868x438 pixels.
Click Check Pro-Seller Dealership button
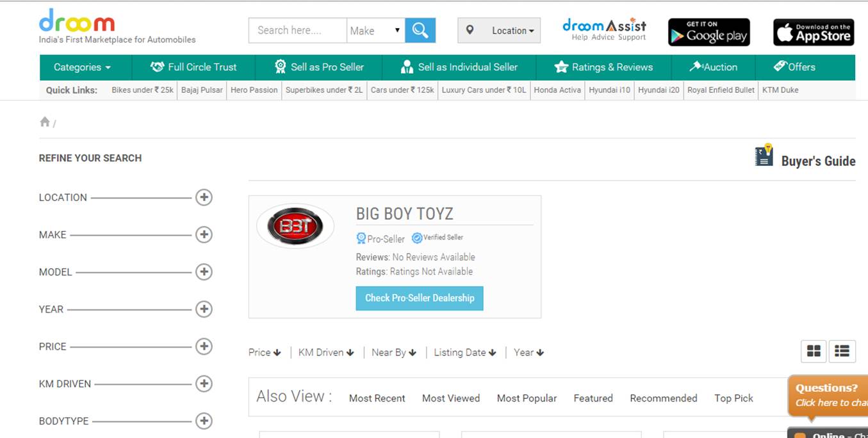coord(420,298)
